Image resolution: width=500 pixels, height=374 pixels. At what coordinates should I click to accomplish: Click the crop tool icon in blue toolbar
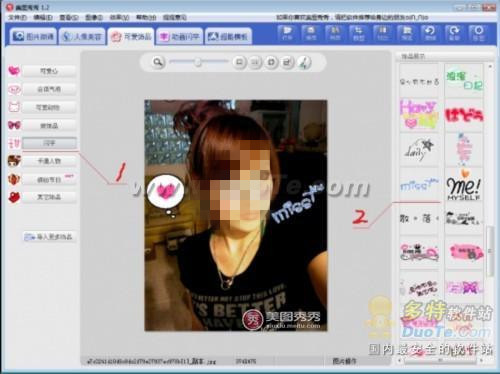[x=358, y=33]
